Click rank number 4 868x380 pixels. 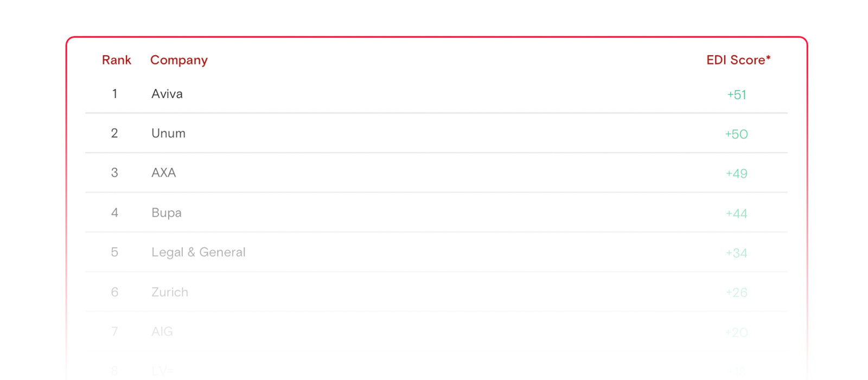[x=114, y=212]
